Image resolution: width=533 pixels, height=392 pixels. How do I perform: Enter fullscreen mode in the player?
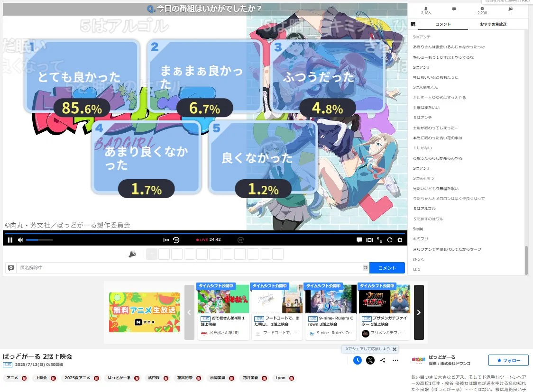tap(380, 240)
